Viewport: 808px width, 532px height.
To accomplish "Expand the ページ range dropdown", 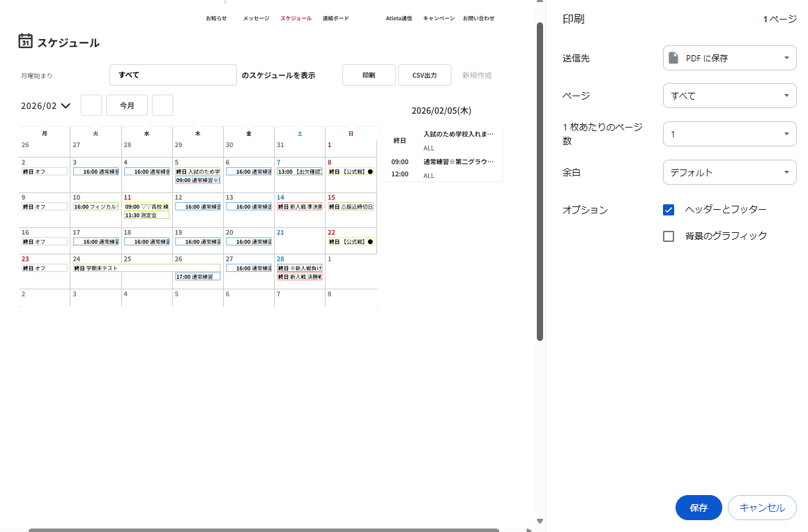I will pos(729,96).
